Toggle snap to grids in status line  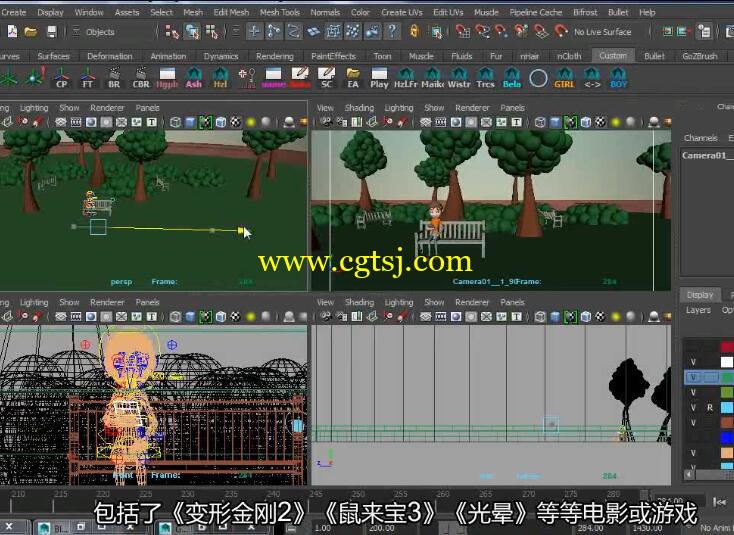coord(462,31)
